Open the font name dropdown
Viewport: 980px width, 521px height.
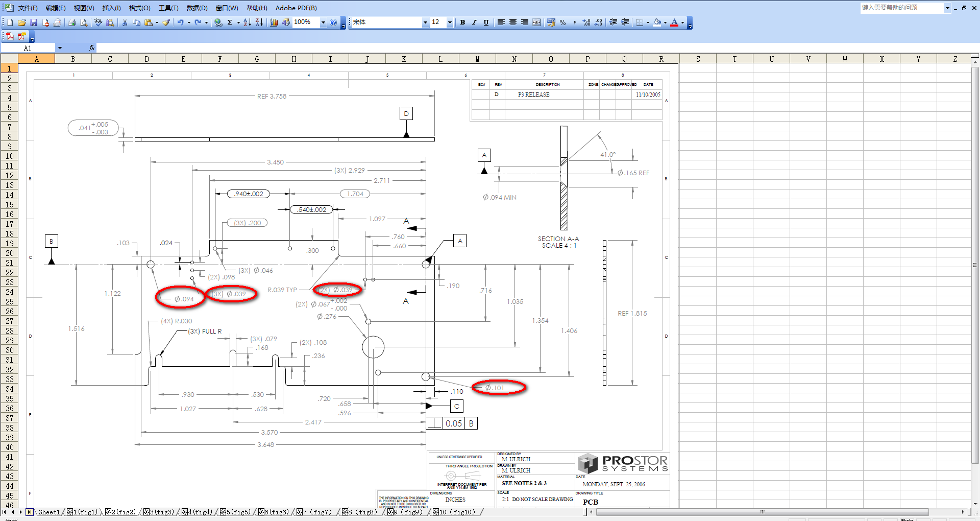[425, 22]
